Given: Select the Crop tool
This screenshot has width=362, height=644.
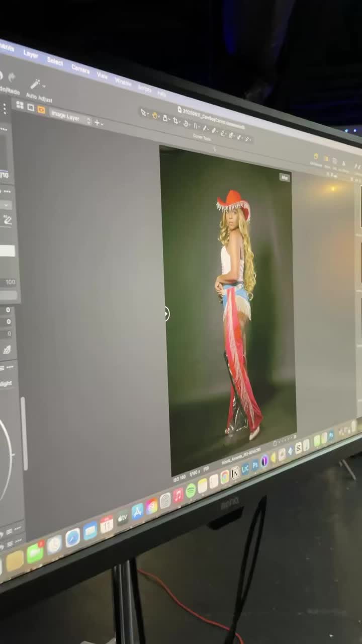Looking at the screenshot, I should tap(175, 120).
